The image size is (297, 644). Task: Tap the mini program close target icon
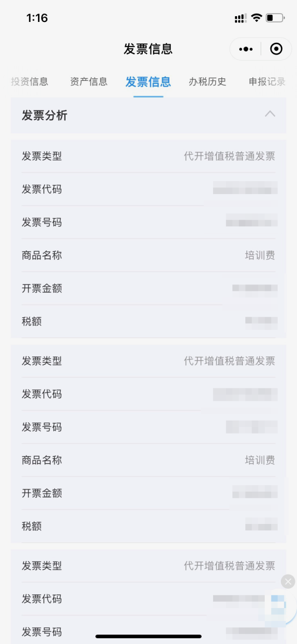point(276,49)
